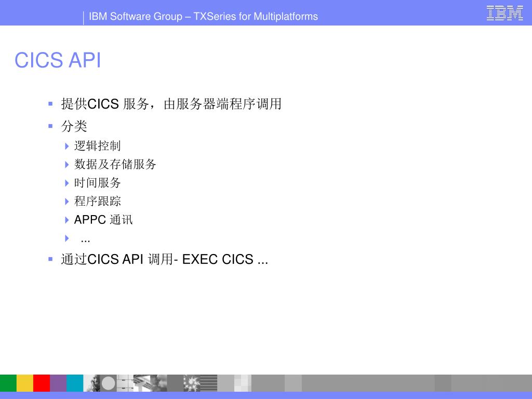The height and width of the screenshot is (399, 532).
Task: Click the teal square in footer strip
Action: tap(75, 383)
